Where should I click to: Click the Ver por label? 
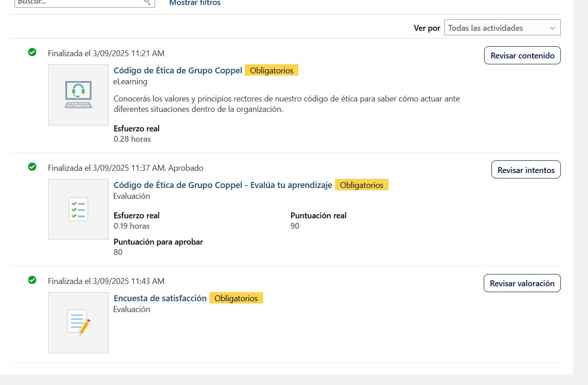pos(427,28)
